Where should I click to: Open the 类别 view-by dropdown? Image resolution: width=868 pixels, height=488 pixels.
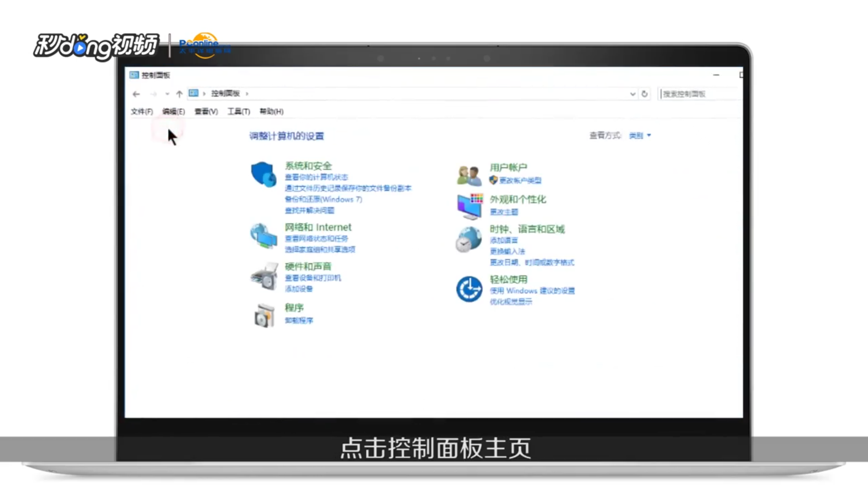pos(640,136)
